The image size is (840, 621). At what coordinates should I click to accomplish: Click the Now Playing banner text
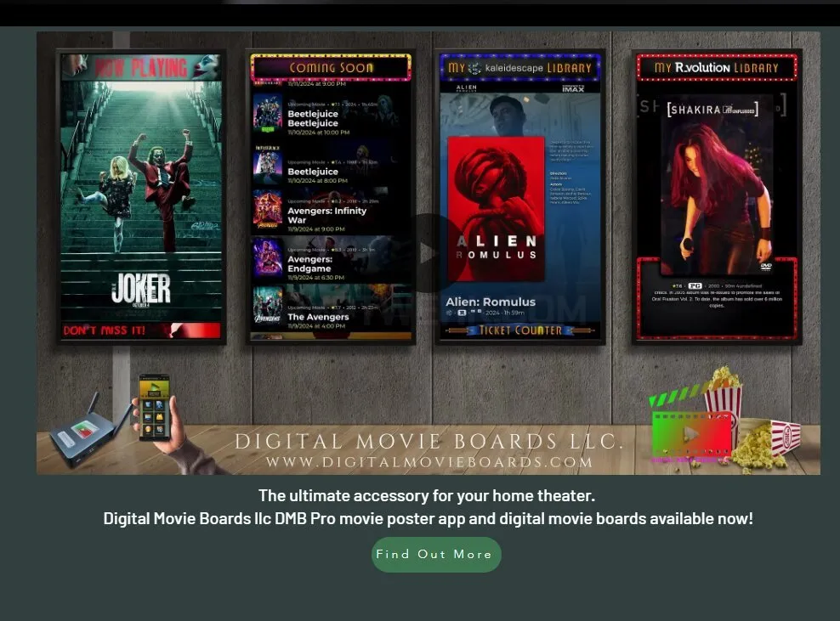tap(141, 68)
